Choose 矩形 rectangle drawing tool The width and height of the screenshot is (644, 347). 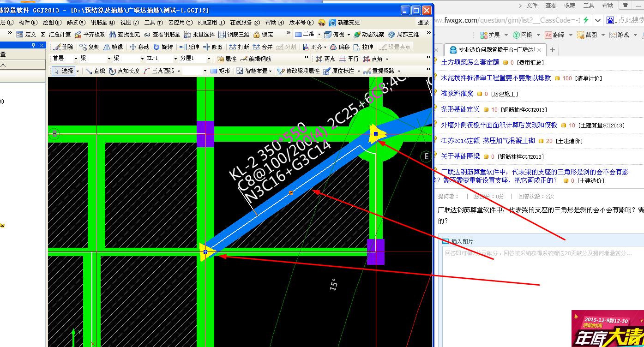point(220,71)
